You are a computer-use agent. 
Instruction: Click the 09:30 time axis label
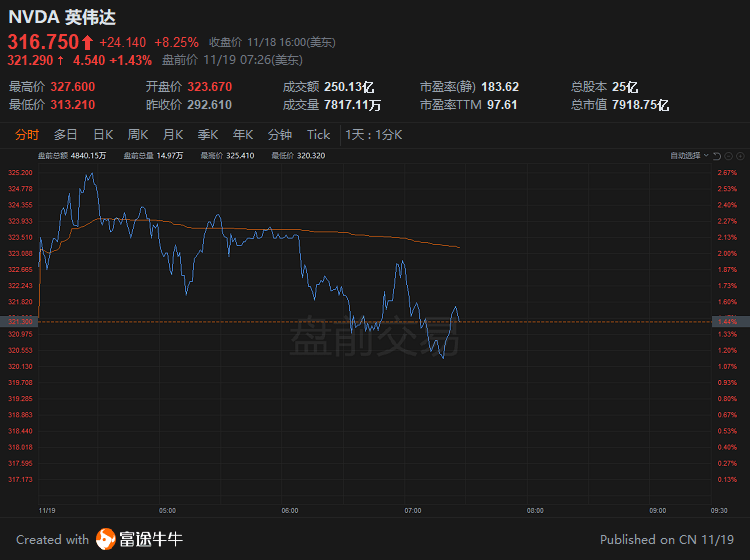(719, 511)
